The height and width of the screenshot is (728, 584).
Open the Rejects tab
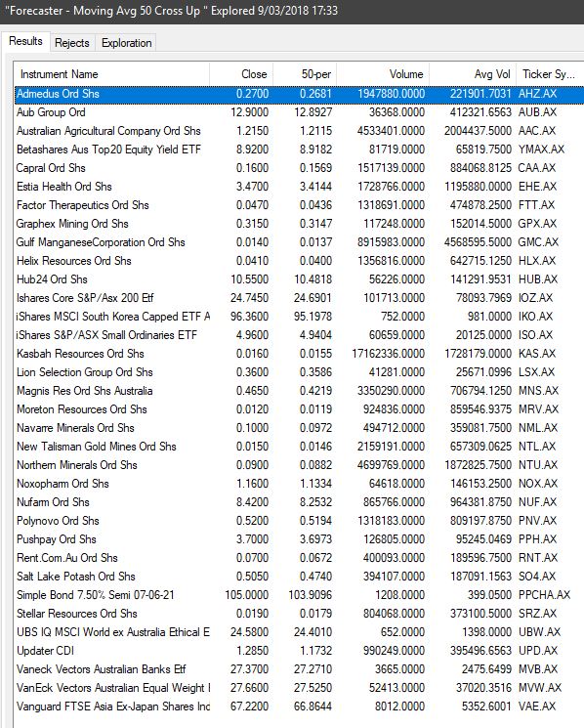point(72,43)
